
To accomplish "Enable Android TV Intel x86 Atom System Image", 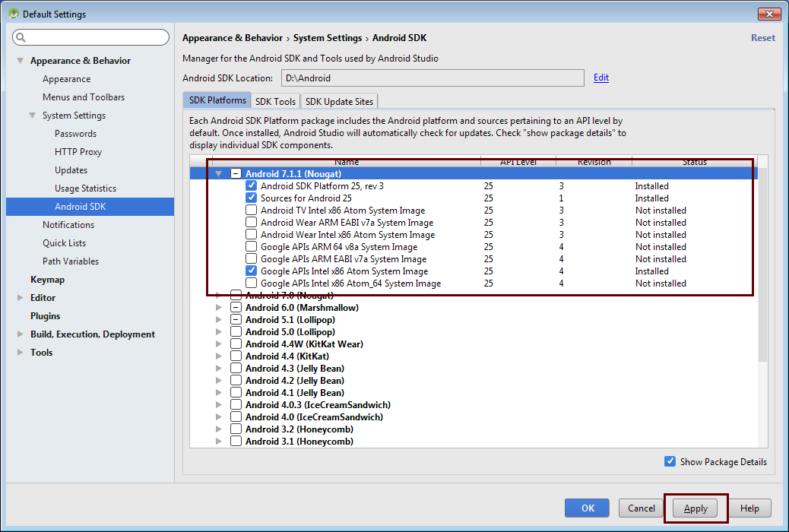I will [251, 211].
